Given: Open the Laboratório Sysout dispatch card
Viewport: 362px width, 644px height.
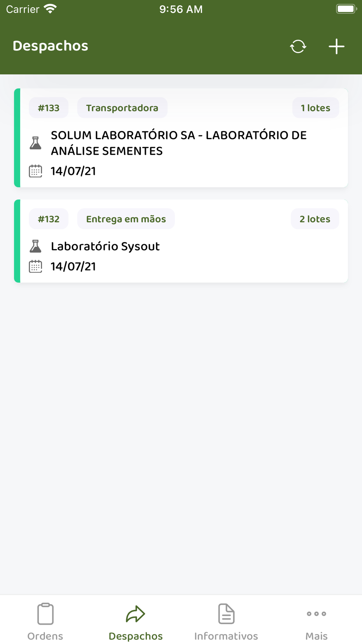Looking at the screenshot, I should click(181, 241).
